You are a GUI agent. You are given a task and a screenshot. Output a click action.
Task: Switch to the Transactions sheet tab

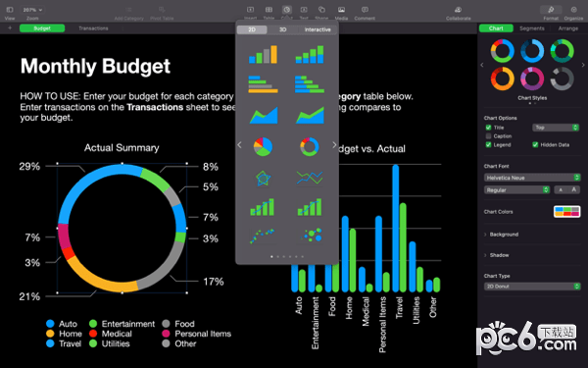[93, 28]
